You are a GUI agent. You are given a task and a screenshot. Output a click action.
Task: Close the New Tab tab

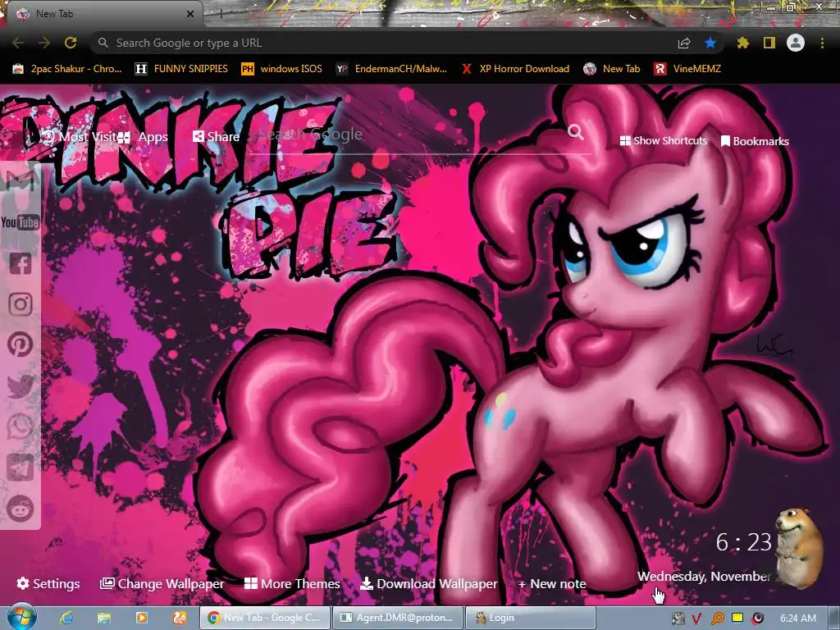(190, 14)
